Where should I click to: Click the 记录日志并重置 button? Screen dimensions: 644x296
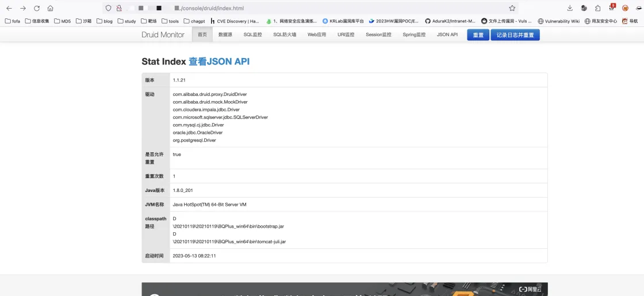[x=515, y=35]
